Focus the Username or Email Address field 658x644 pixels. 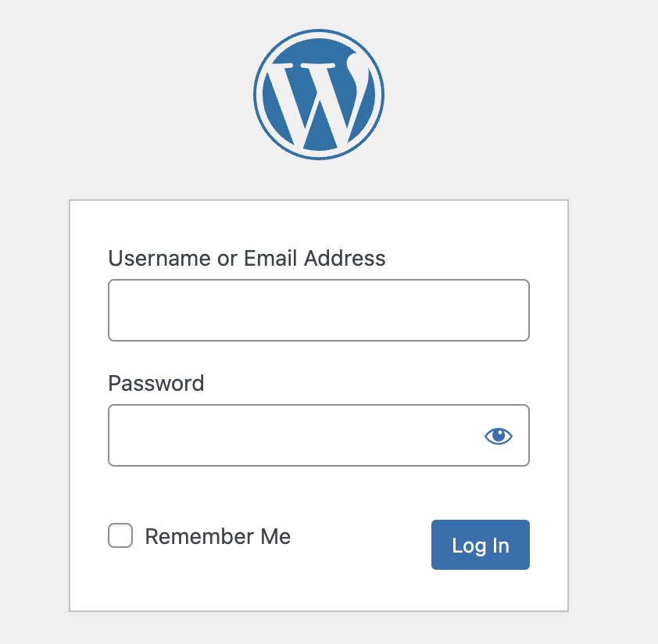(319, 310)
